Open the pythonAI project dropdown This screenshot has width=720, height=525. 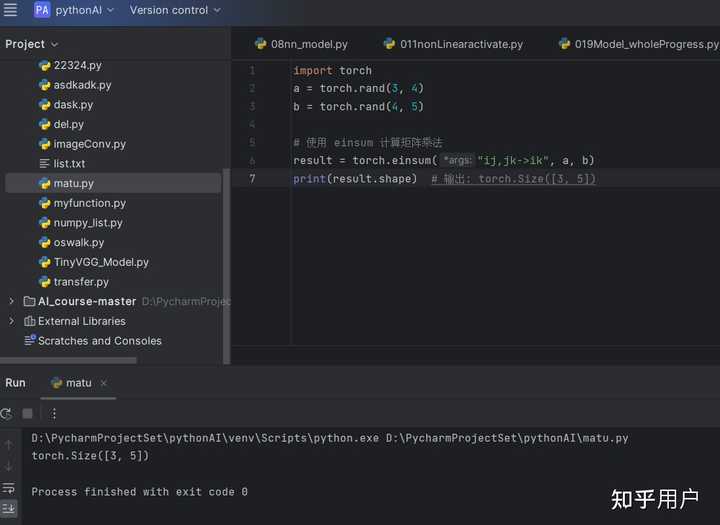[x=84, y=10]
